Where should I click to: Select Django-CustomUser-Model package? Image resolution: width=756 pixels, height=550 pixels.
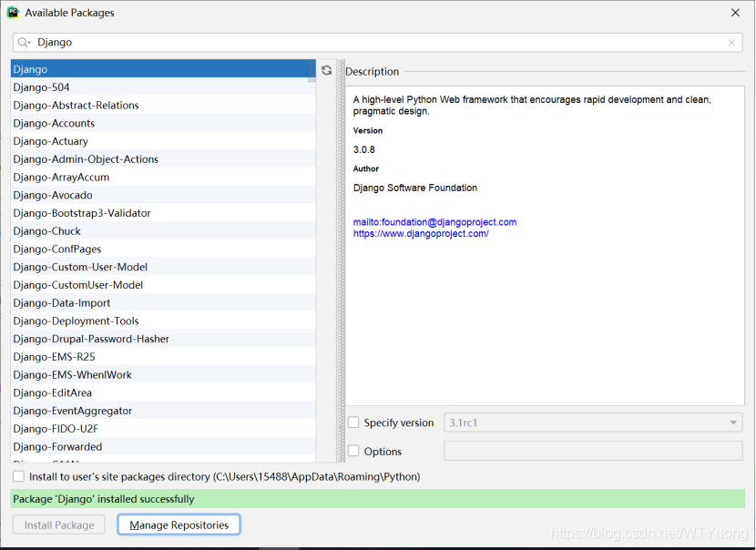[x=163, y=285]
